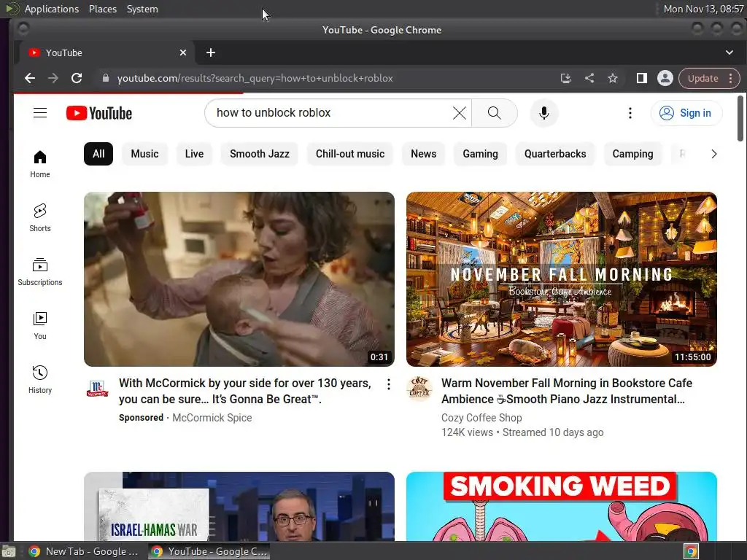Go back with the browser back arrow
Screen dimensions: 747x560
pyautogui.click(x=30, y=78)
